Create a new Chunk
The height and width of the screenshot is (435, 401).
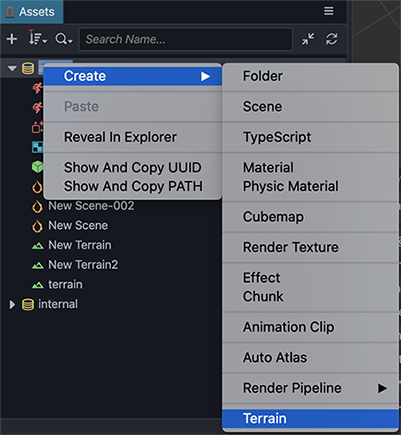[310, 296]
